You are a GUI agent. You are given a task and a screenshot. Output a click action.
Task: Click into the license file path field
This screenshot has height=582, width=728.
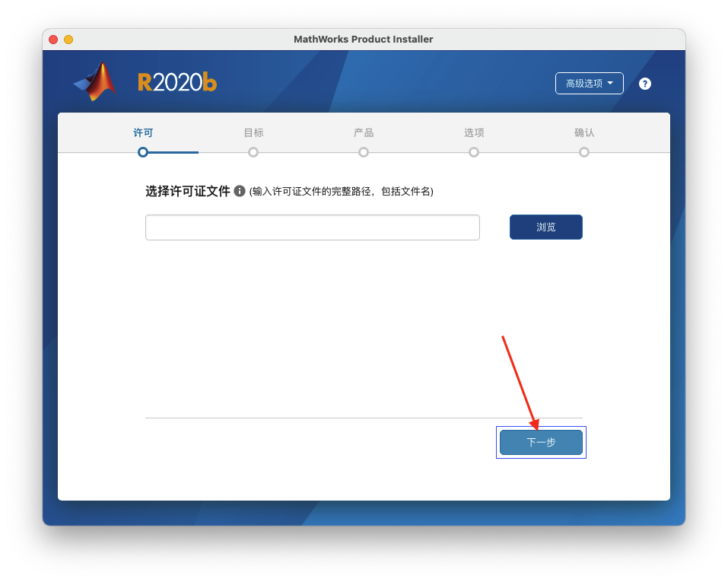[313, 227]
